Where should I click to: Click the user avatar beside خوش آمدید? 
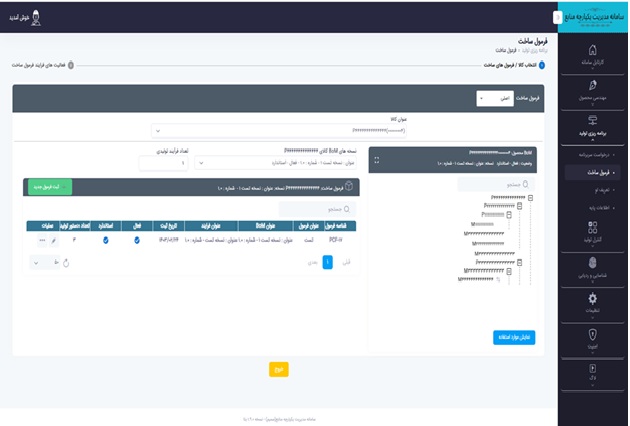pos(36,18)
